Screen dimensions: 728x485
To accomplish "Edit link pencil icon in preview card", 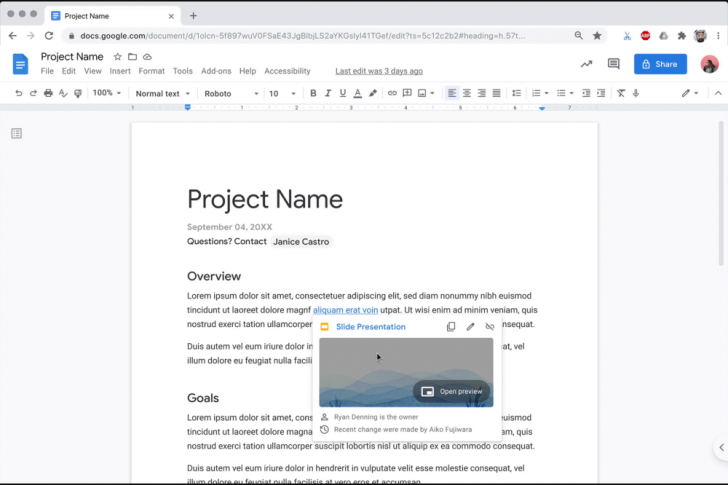I will pyautogui.click(x=470, y=327).
